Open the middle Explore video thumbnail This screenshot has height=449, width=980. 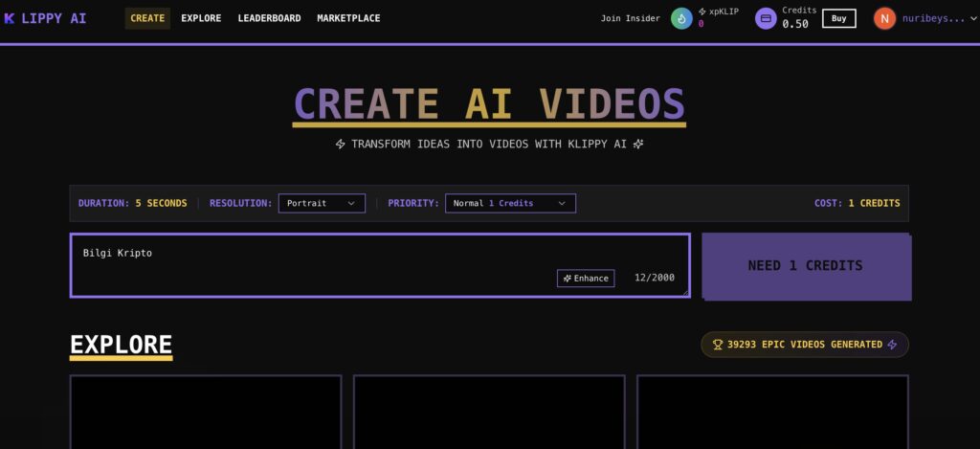tap(489, 412)
